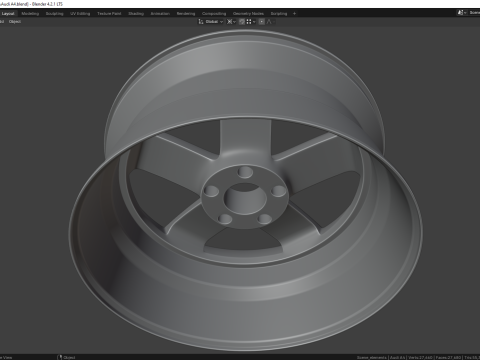Open the scene browse icon dropdown

tap(462, 13)
